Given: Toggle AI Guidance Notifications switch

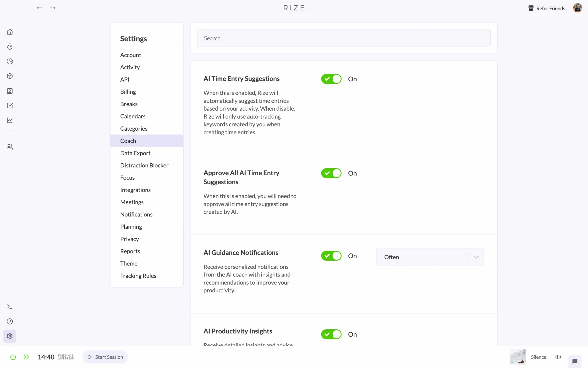Looking at the screenshot, I should [331, 256].
